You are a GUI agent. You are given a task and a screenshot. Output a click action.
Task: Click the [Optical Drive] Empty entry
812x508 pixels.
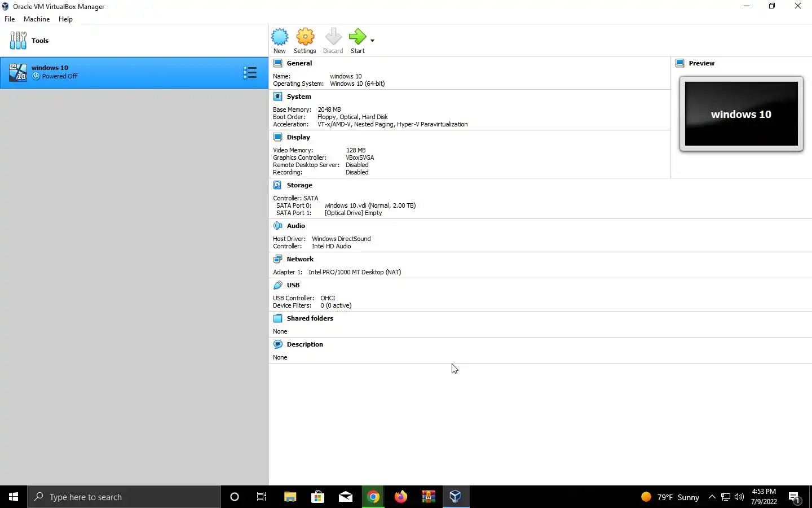tap(353, 213)
